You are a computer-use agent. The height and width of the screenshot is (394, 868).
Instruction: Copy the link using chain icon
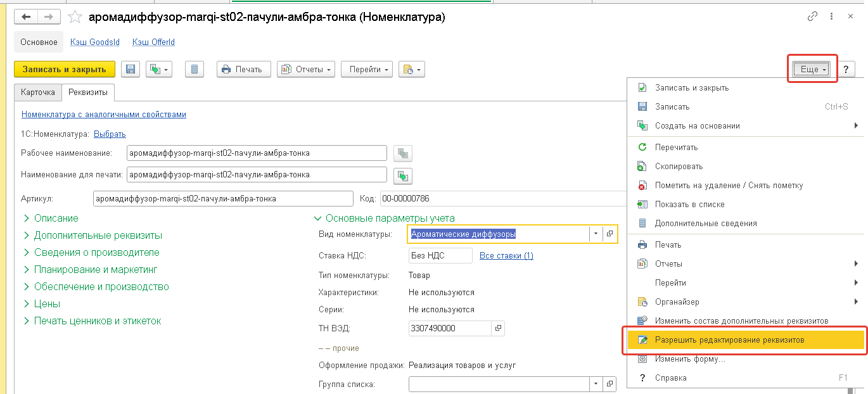[812, 17]
